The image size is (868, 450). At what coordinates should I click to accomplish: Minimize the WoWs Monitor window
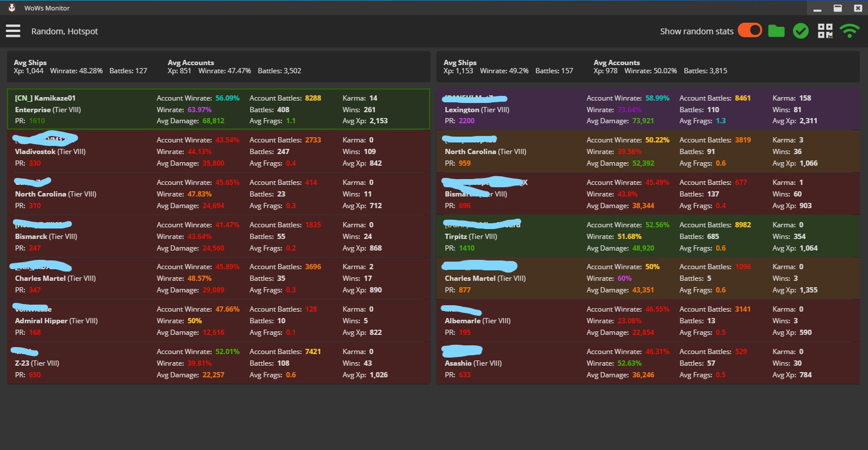[x=817, y=8]
